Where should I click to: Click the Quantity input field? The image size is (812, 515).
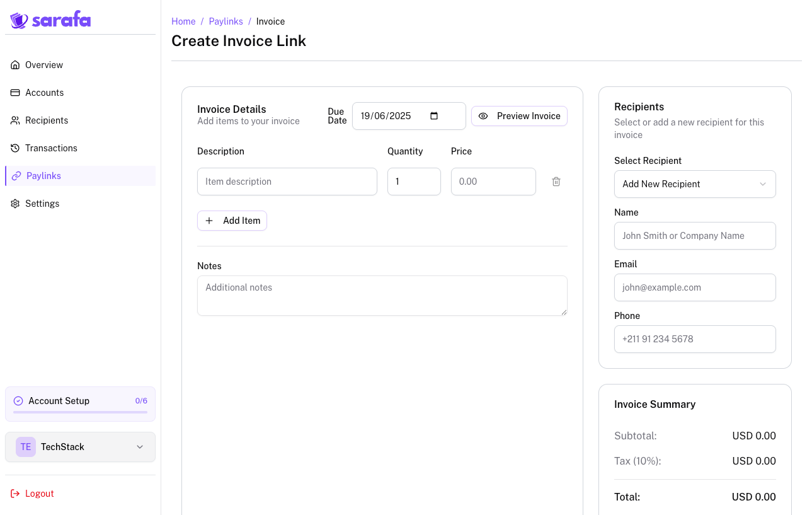[414, 182]
